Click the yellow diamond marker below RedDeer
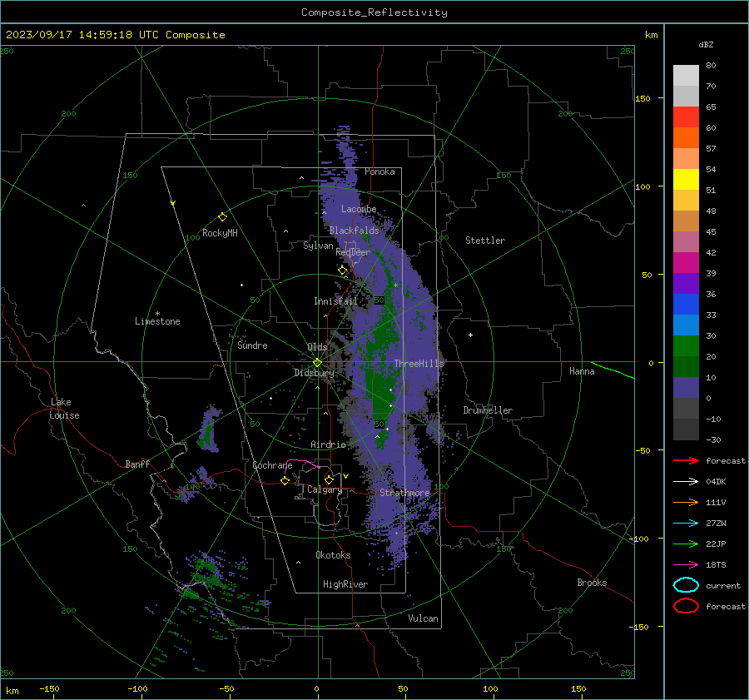The height and width of the screenshot is (700, 749). [x=342, y=271]
